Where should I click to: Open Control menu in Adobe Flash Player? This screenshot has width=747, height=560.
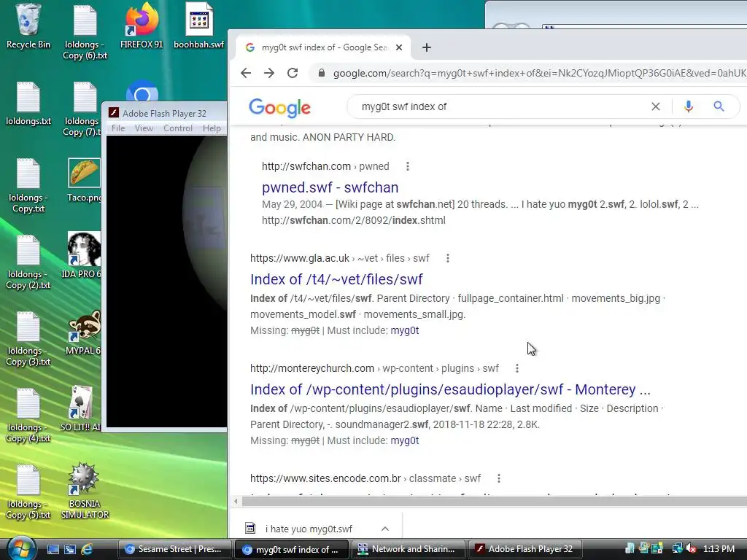(x=178, y=128)
